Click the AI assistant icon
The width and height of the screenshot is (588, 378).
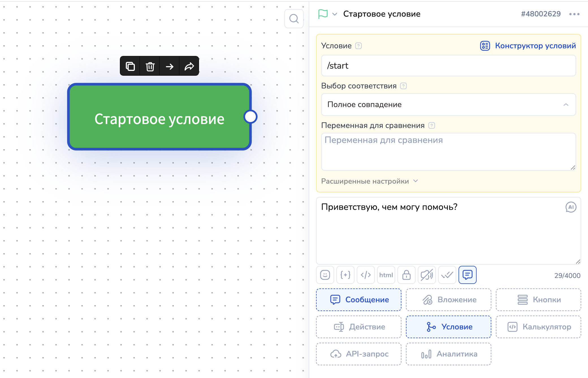coord(571,207)
